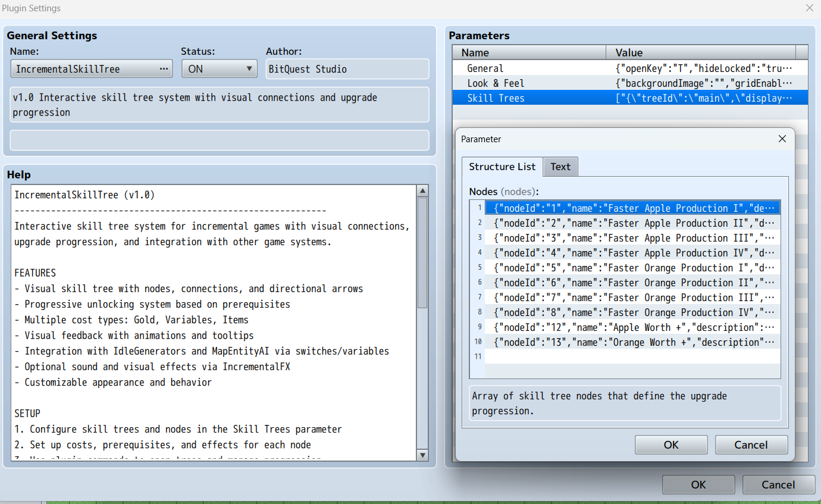
Task: Click the Help text area
Action: [x=214, y=323]
